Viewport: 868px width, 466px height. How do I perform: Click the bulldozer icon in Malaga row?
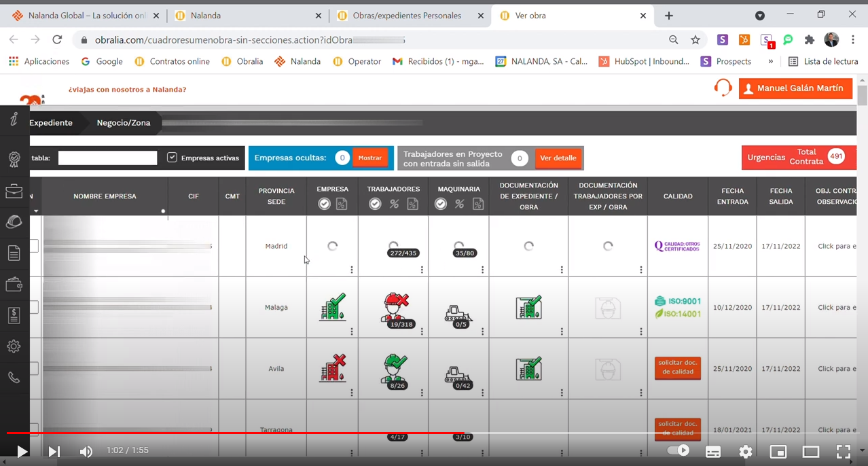(458, 313)
